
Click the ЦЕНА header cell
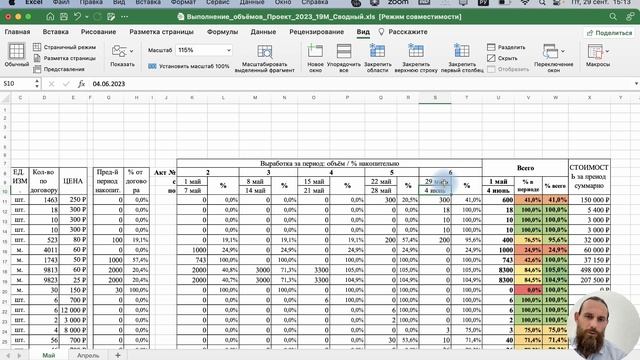point(73,181)
